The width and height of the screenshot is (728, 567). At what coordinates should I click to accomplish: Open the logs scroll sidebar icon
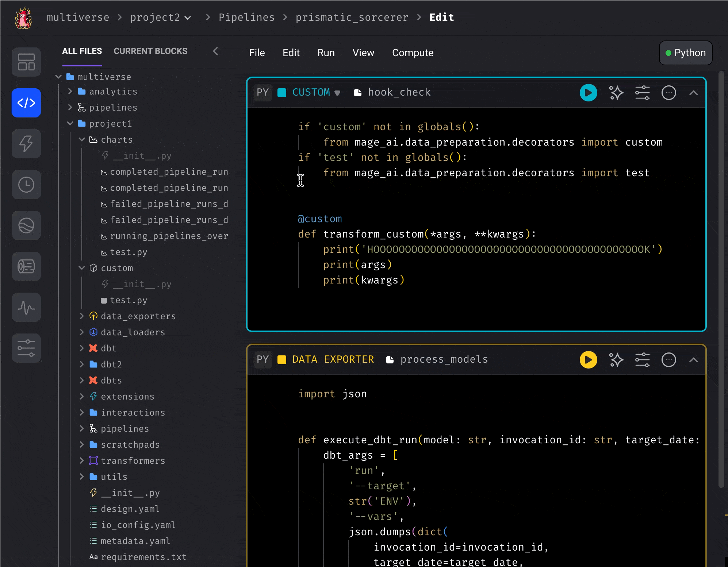pos(26,266)
